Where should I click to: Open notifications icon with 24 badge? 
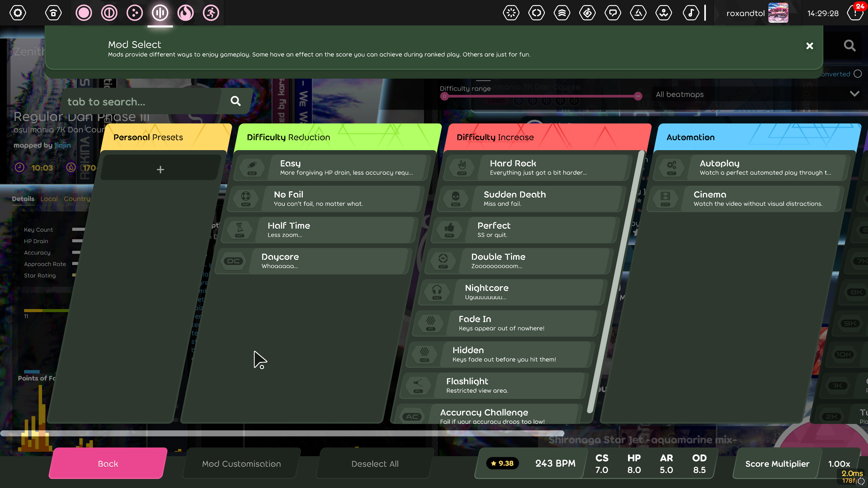point(855,13)
